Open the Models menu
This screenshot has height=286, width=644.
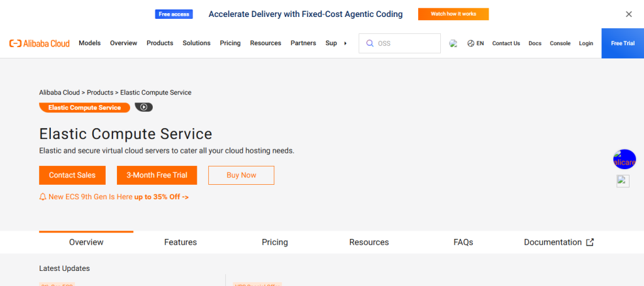[89, 43]
